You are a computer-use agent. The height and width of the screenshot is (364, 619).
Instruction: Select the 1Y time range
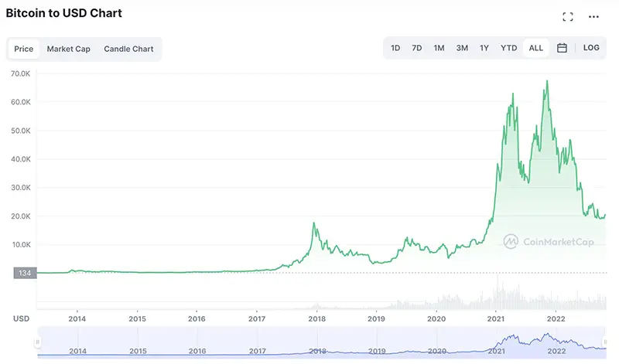coord(484,48)
